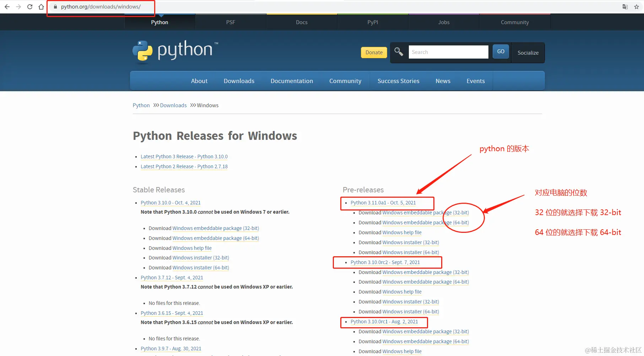Open the News menu
Viewport: 644px width, 356px height.
point(443,81)
